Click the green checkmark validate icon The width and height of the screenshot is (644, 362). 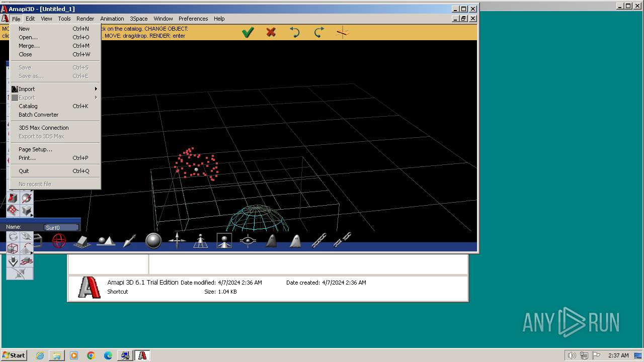[x=248, y=33]
